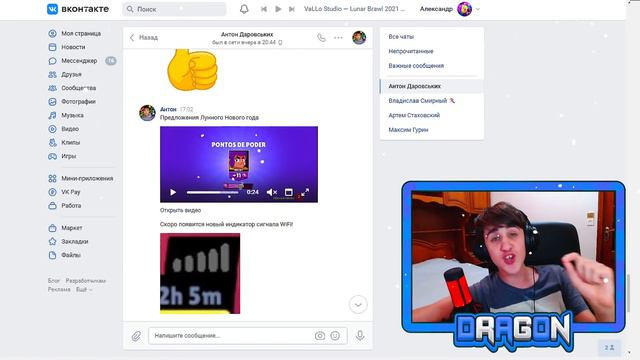Play the PONTOS DE PODER video
This screenshot has height=360, width=640.
[173, 192]
